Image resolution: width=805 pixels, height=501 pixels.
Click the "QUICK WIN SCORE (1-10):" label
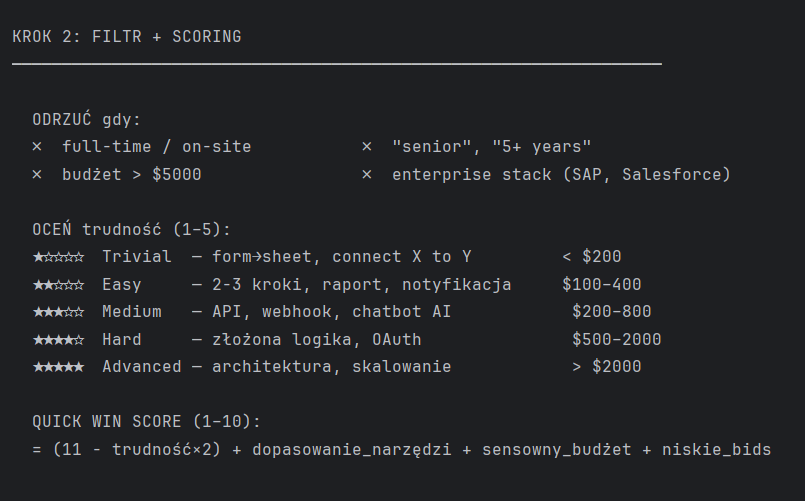(146, 422)
